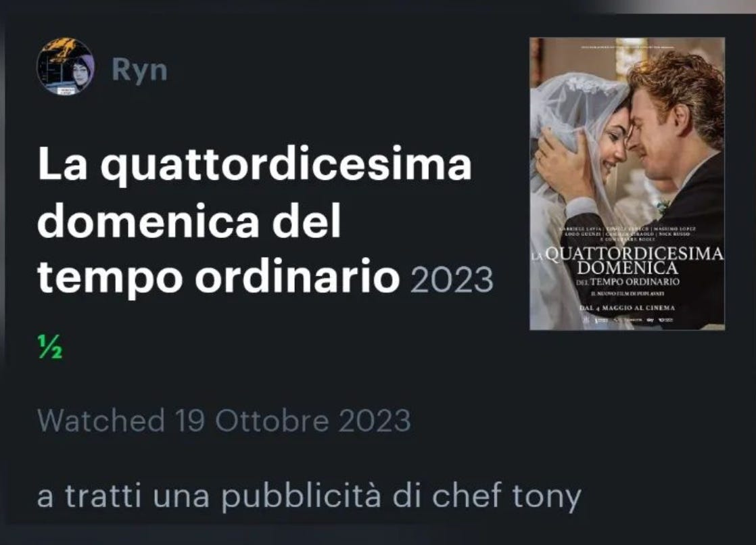This screenshot has height=545, width=756.
Task: Select 'DEL TEMPO ORDINARIO' line on poster
Action: pyautogui.click(x=628, y=282)
